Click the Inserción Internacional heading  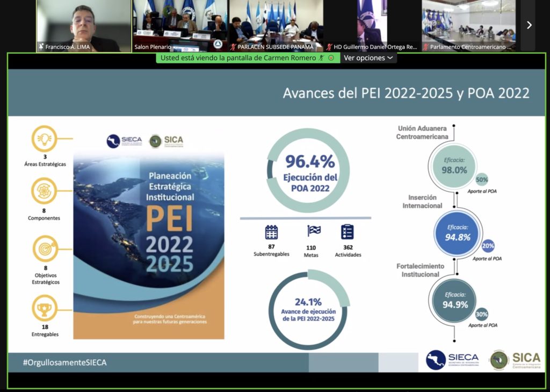422,201
